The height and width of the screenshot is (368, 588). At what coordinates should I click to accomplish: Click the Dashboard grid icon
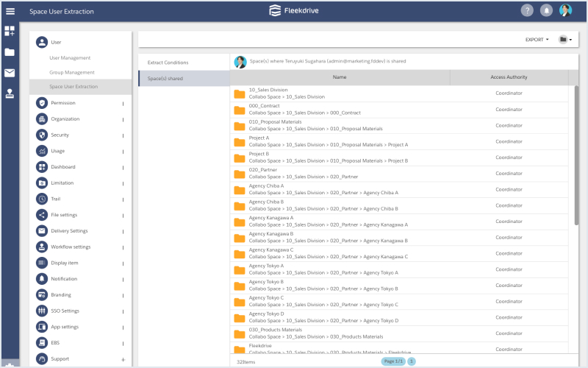point(42,167)
